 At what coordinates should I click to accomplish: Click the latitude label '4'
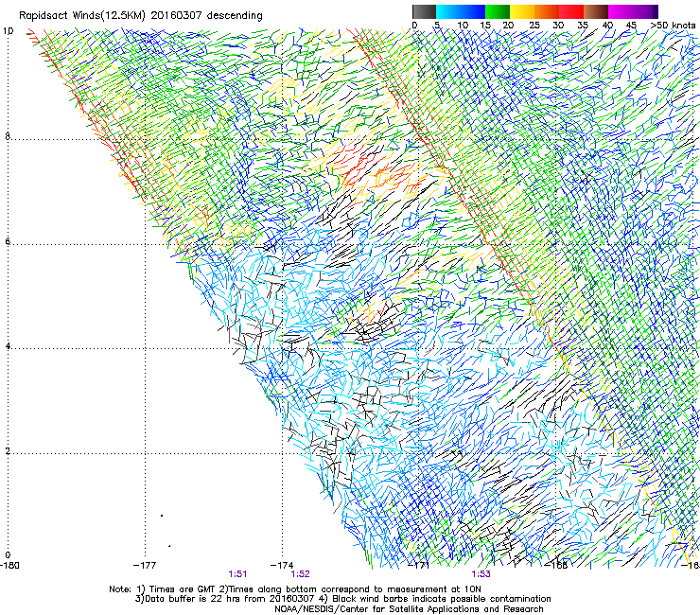(8, 346)
